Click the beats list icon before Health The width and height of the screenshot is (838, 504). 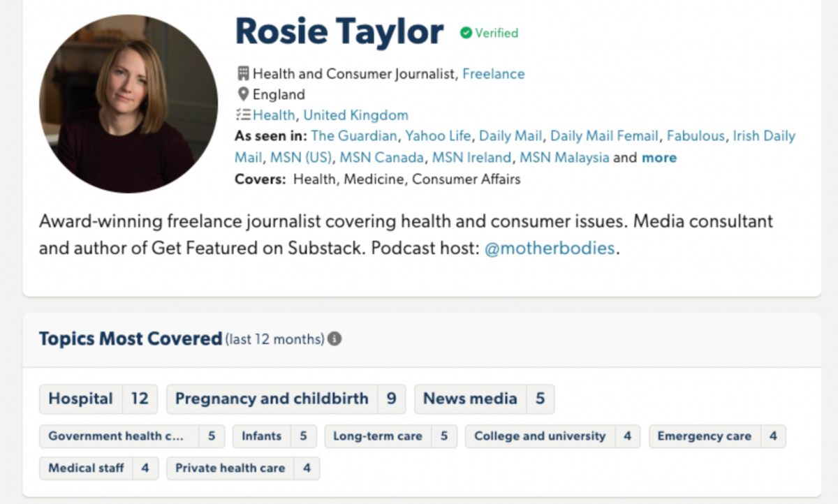click(x=242, y=114)
